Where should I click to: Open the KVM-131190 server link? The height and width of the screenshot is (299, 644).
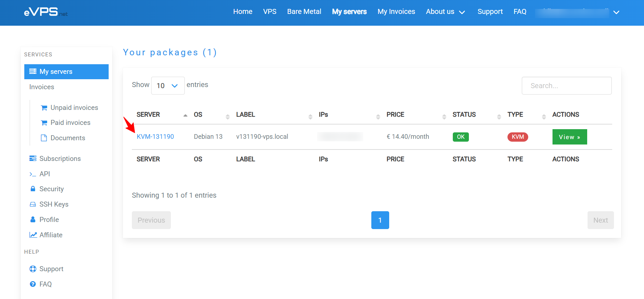tap(155, 137)
